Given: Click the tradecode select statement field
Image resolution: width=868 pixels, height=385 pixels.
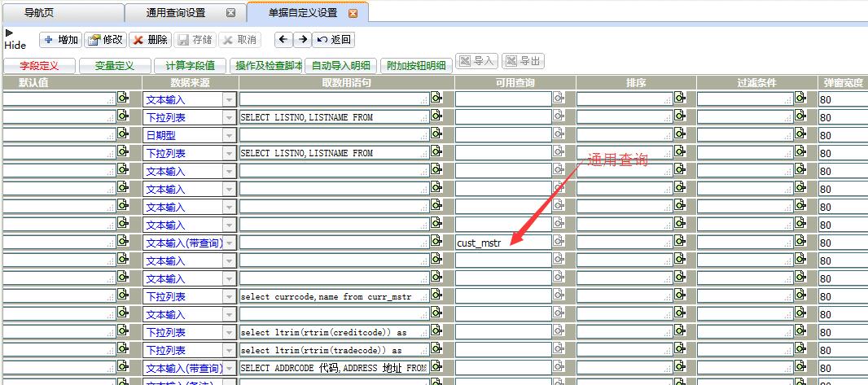Looking at the screenshot, I should click(335, 350).
